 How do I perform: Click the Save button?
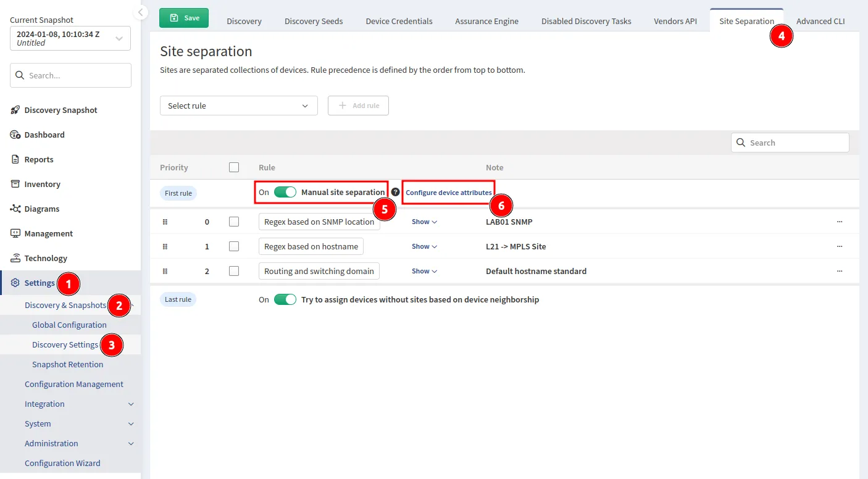(183, 18)
